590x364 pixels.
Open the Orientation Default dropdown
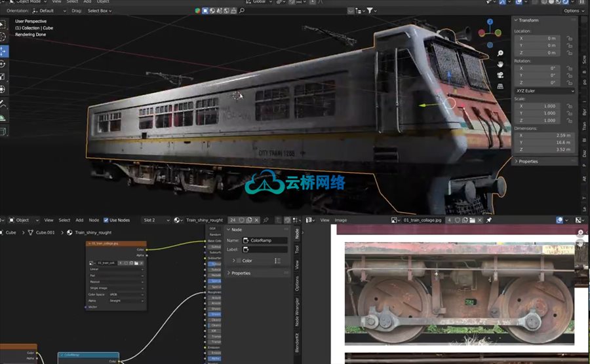pos(49,11)
